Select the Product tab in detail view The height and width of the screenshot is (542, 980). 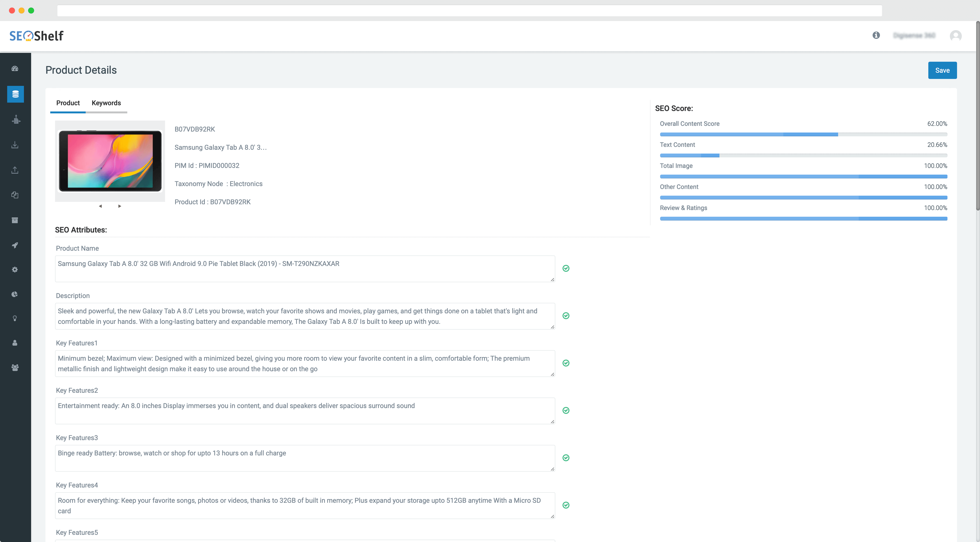(x=67, y=103)
